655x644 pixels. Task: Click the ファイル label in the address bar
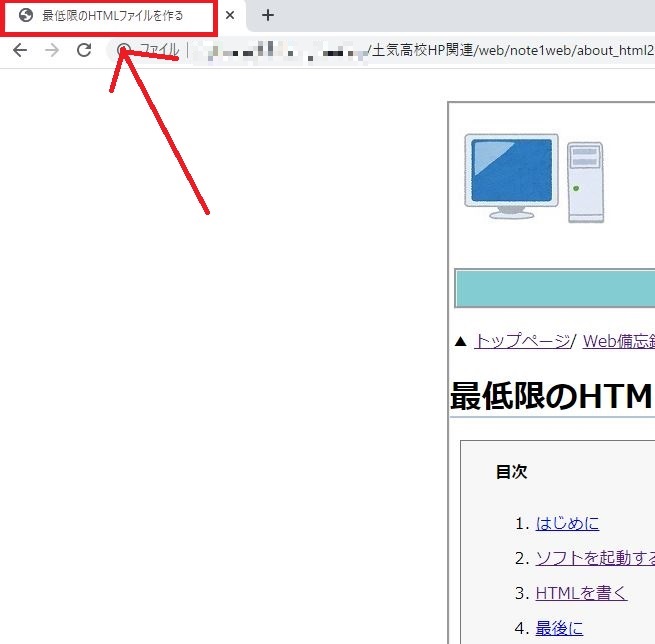click(159, 50)
